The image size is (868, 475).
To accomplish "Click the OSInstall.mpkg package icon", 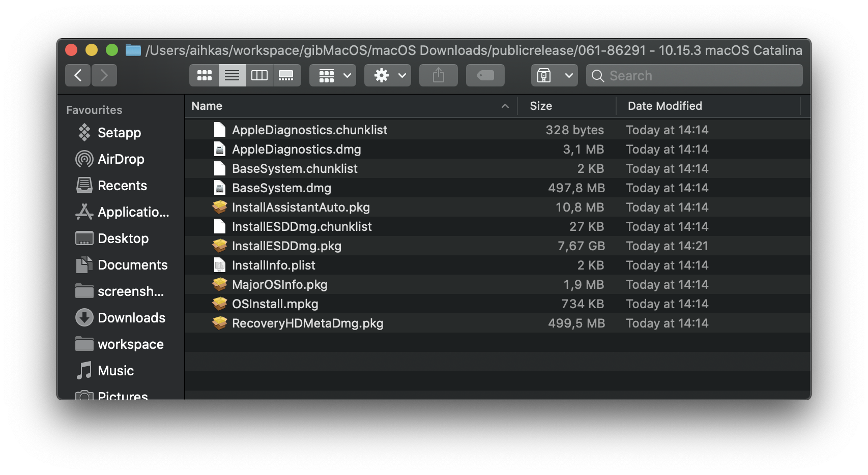I will point(220,304).
